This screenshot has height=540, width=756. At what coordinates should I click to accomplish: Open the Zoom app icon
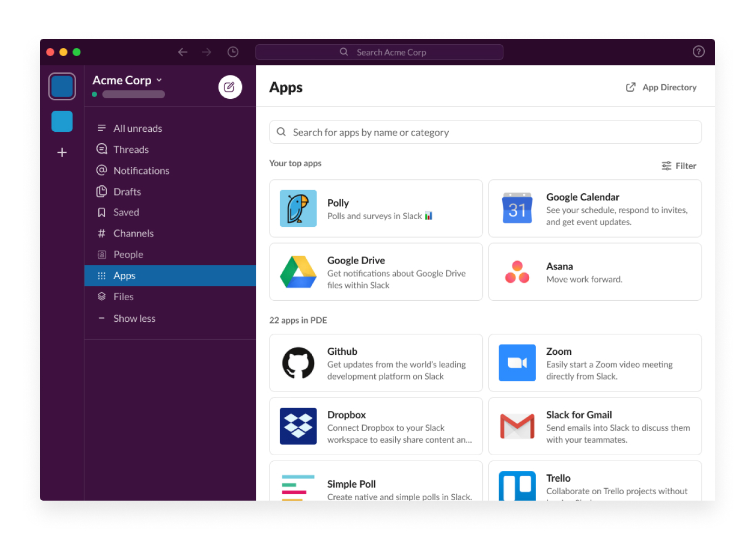tap(517, 363)
